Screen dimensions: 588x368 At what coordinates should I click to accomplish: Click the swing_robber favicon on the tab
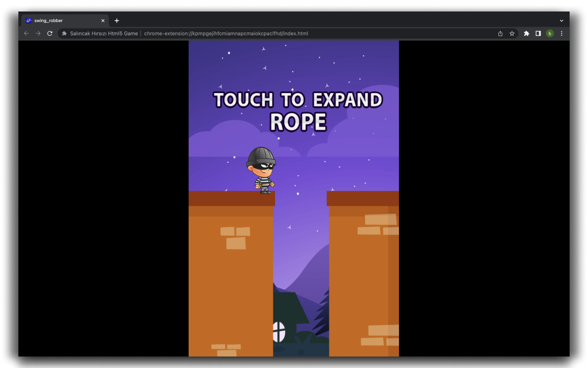tap(28, 20)
